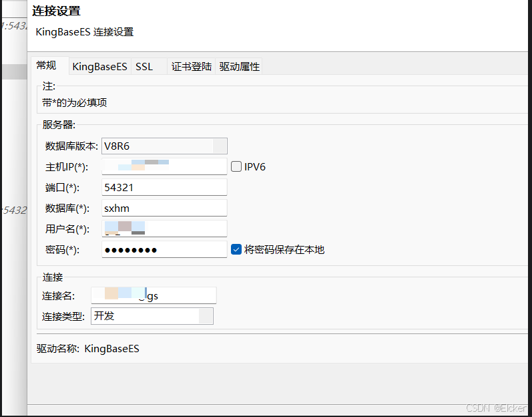Click the 数据库 field showing sxhm
532x417 pixels.
(164, 208)
